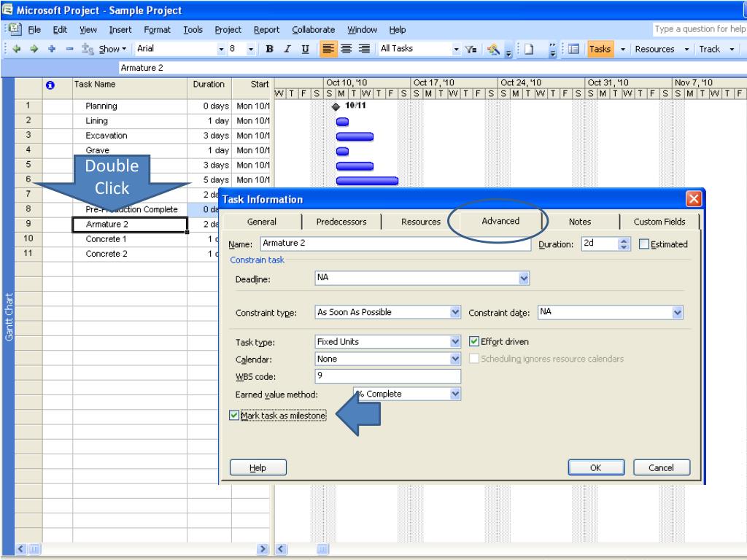Toggle Underline formatting in the toolbar

[306, 49]
